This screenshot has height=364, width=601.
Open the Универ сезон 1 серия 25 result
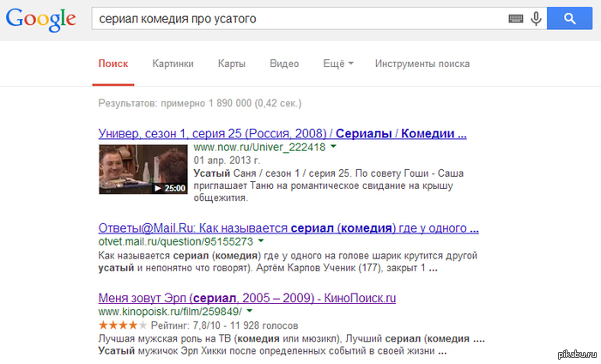coord(282,133)
